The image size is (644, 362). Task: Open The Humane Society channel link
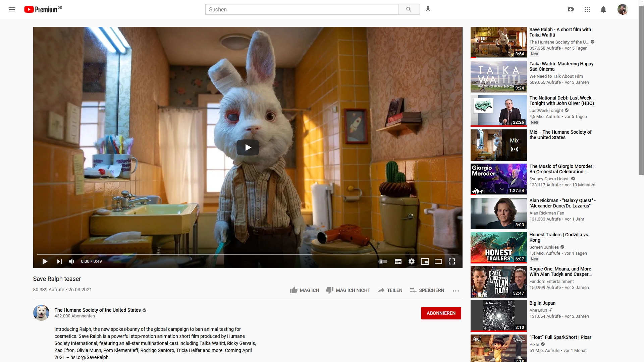pos(98,310)
